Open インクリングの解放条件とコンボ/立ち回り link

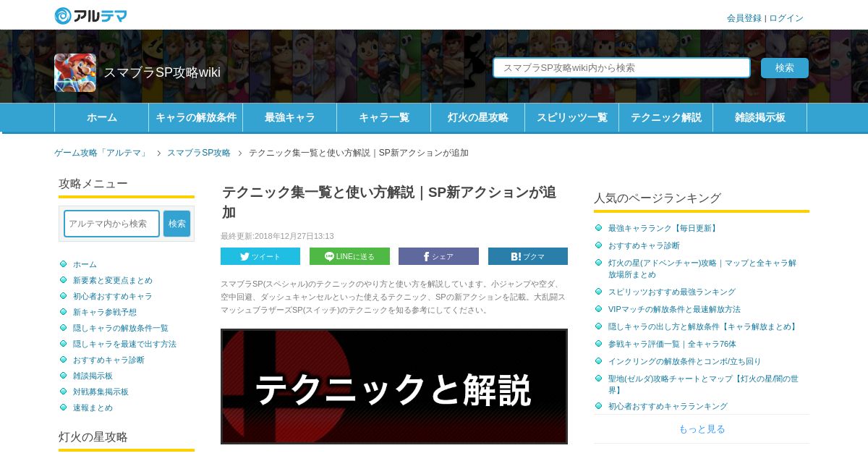point(684,361)
